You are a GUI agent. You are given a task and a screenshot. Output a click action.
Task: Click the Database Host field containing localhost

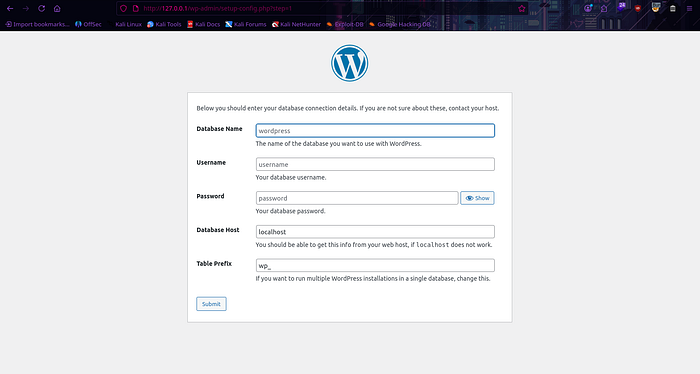[375, 232]
